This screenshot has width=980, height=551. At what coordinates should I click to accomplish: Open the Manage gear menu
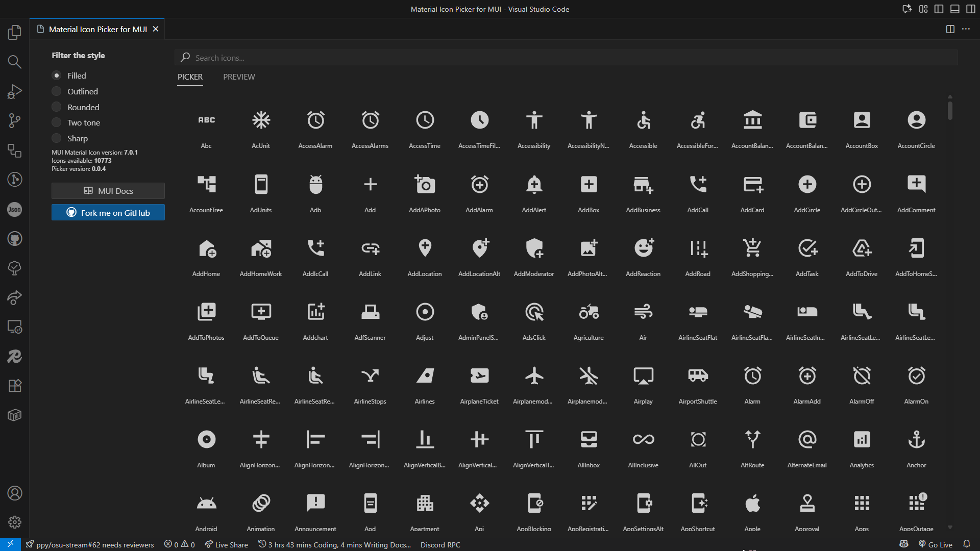[x=15, y=522]
